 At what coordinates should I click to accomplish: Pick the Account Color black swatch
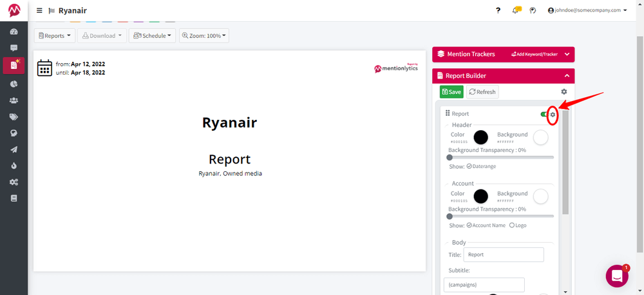click(481, 196)
